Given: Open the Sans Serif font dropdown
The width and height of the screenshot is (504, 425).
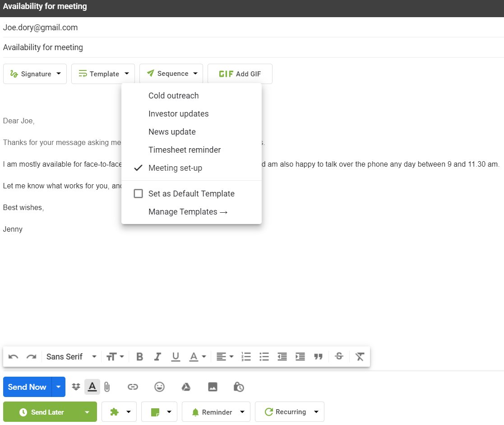Looking at the screenshot, I should tap(71, 357).
